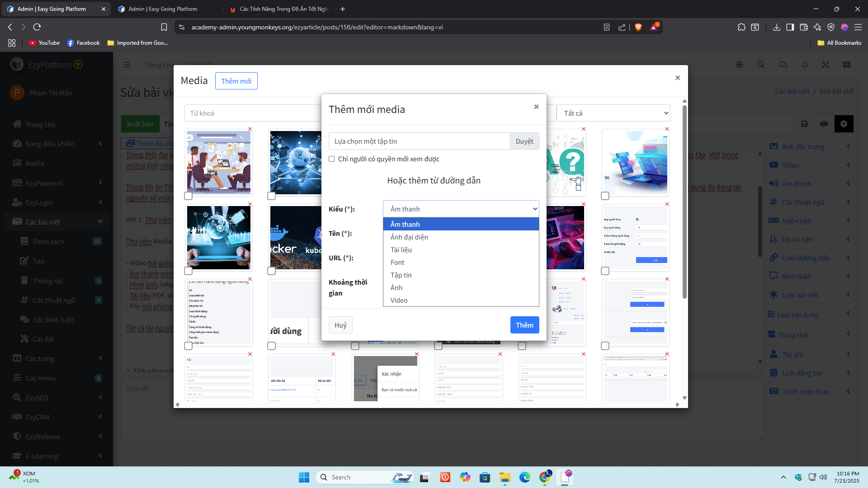Follow 'Các bài viết' breadcrumb link
The width and height of the screenshot is (868, 488).
(x=792, y=91)
